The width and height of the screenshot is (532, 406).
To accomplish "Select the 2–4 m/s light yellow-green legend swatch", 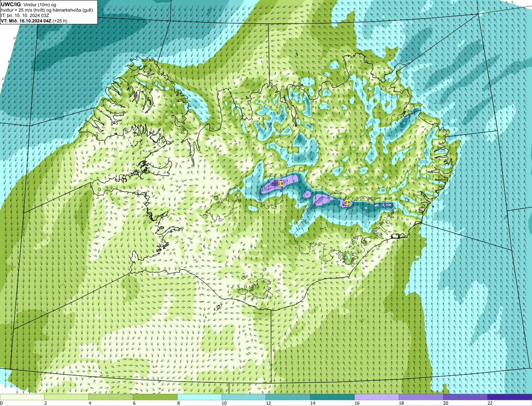I will [66, 397].
